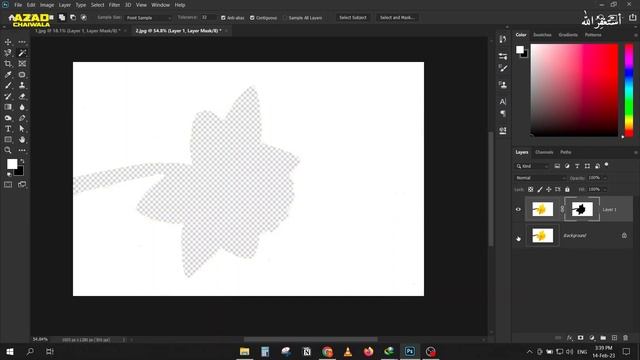This screenshot has height=360, width=640.
Task: Toggle Anti-alias checkbox
Action: click(x=223, y=18)
